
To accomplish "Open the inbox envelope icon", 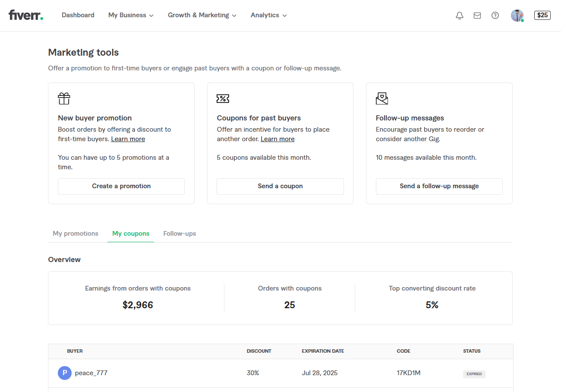I will pos(477,16).
